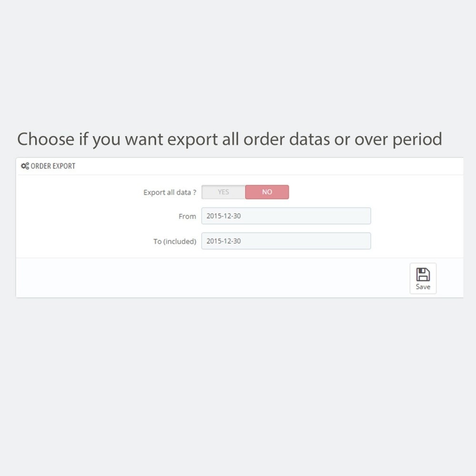Viewport: 476px width, 476px height.
Task: Click the 'From' field label
Action: [187, 217]
